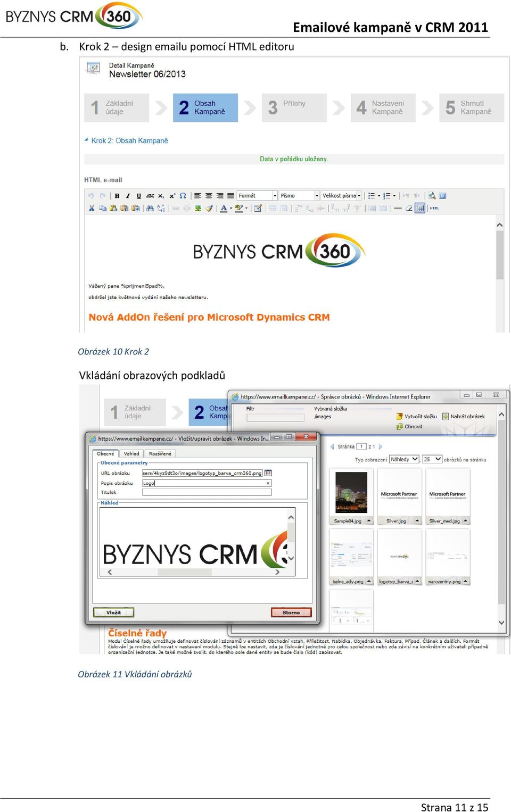Open the HTML source view button
The height and width of the screenshot is (812, 511).
434,208
